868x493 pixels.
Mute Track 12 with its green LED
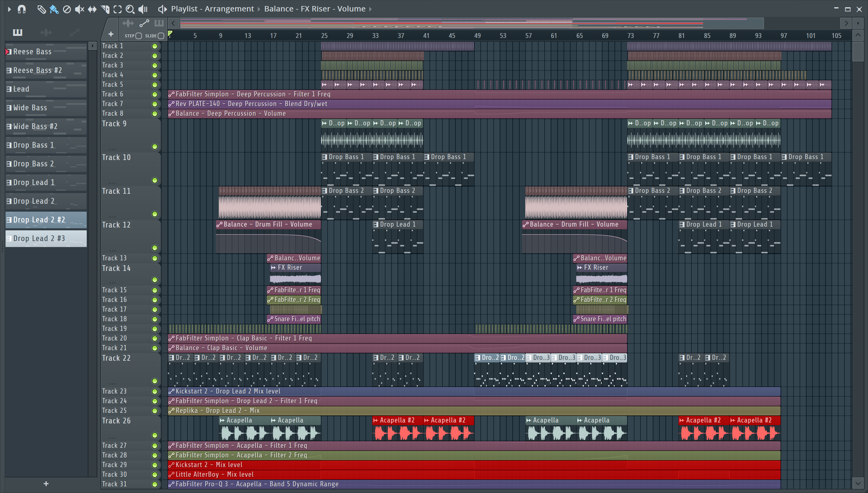(155, 247)
